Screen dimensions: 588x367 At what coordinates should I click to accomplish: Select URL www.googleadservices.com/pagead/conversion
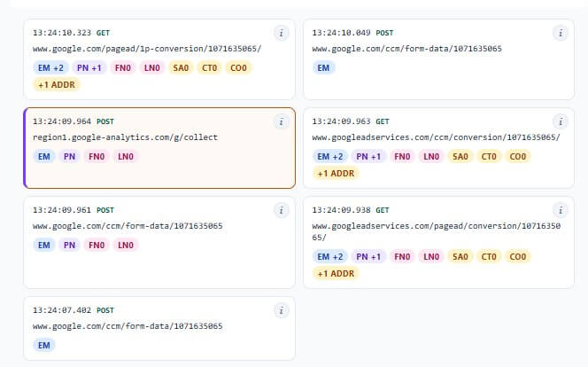[x=436, y=231]
